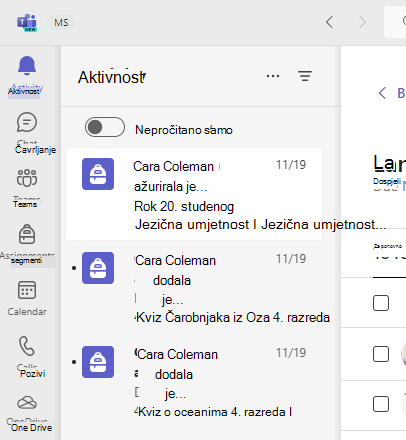Open the One Drive cloud icon
This screenshot has width=406, height=440.
tap(27, 403)
